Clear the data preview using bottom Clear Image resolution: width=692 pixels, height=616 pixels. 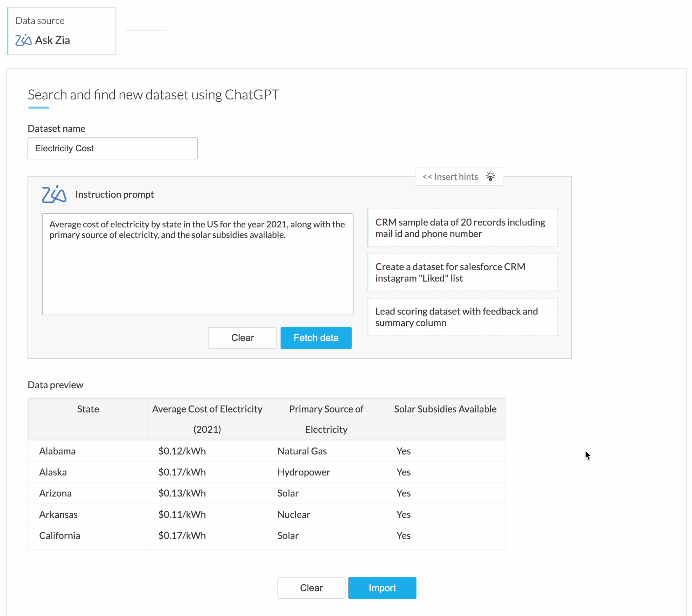click(x=311, y=588)
